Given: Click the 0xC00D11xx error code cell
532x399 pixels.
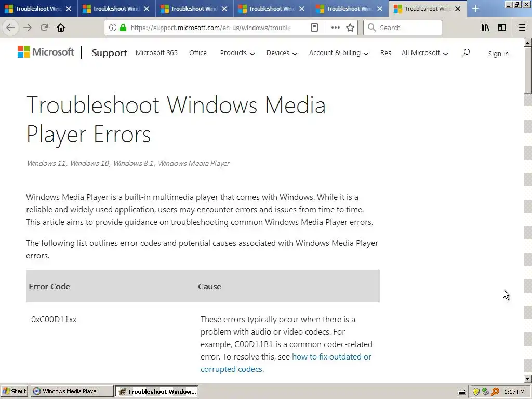Looking at the screenshot, I should (54, 320).
